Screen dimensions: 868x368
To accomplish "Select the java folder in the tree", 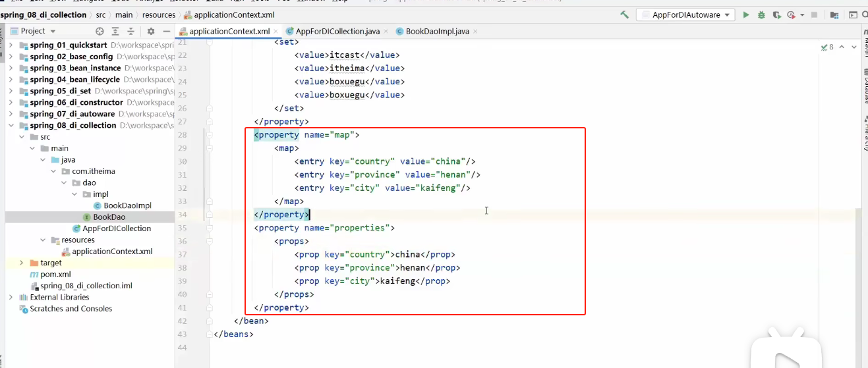I will tap(69, 159).
